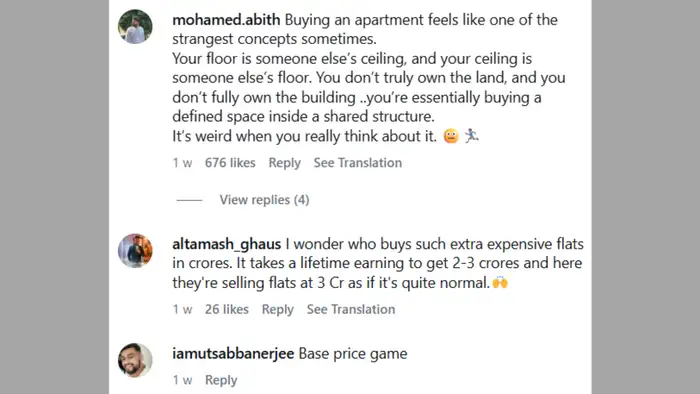See Translation for the apartment comment
Viewport: 700px width, 394px height.
[358, 163]
